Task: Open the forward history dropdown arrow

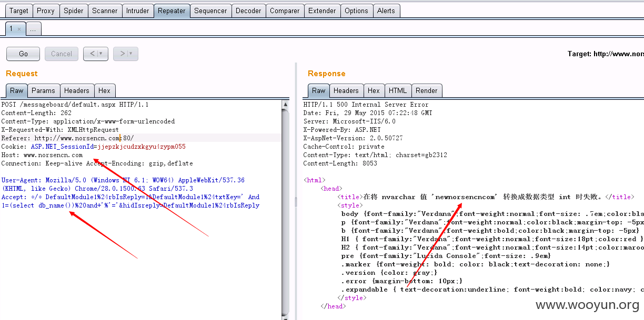Action: click(132, 54)
